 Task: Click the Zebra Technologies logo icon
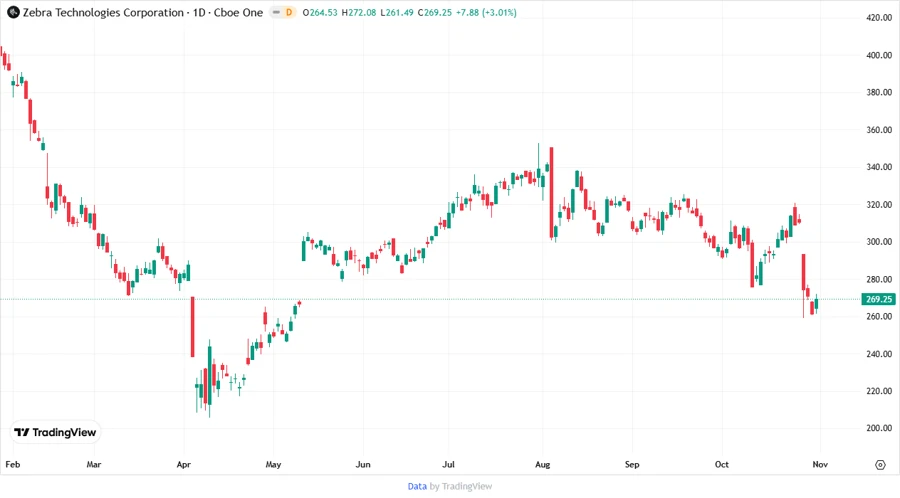click(13, 12)
